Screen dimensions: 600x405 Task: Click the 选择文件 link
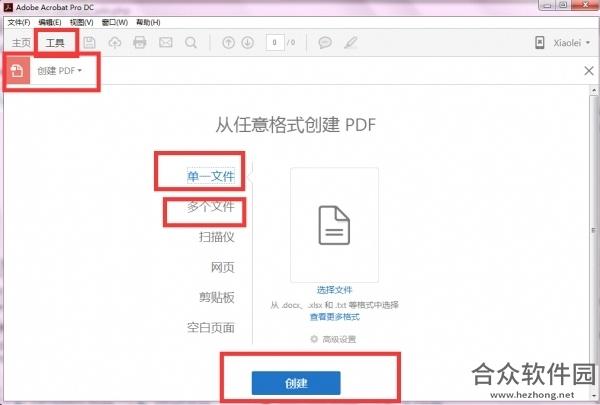(334, 290)
